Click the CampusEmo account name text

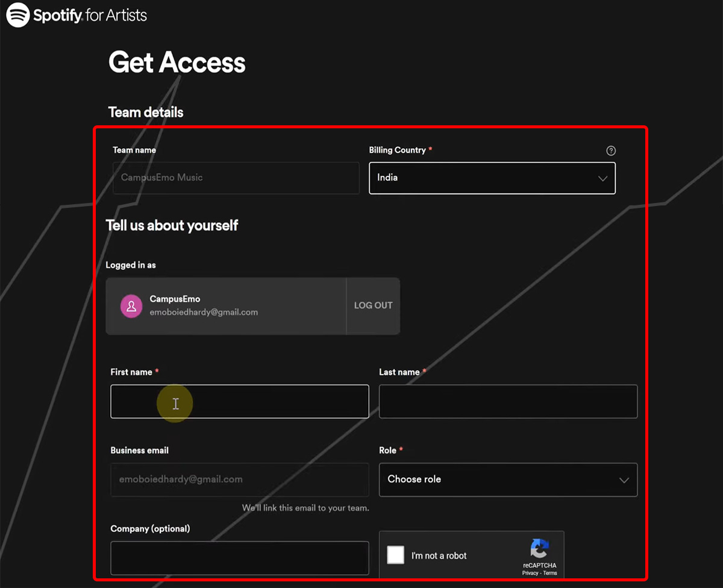[175, 299]
